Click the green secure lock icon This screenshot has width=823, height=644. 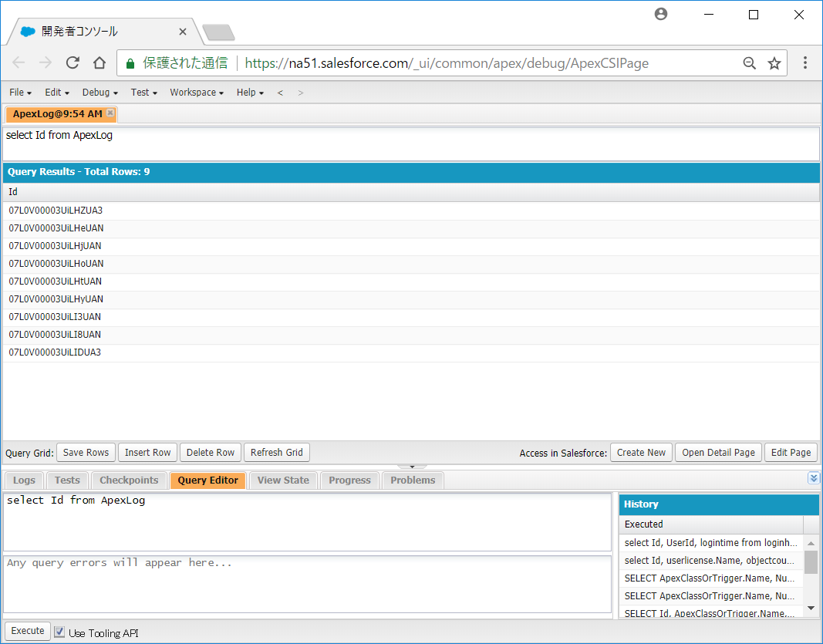click(130, 63)
